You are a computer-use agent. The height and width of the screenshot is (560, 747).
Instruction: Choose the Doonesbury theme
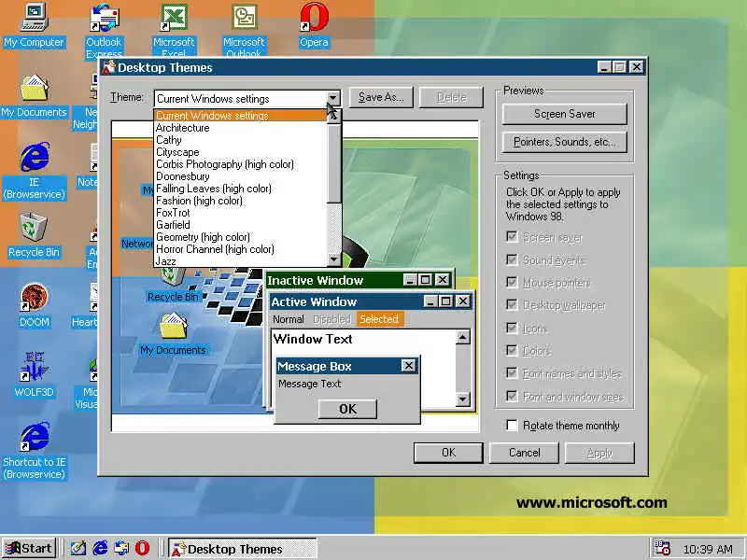tap(241, 176)
